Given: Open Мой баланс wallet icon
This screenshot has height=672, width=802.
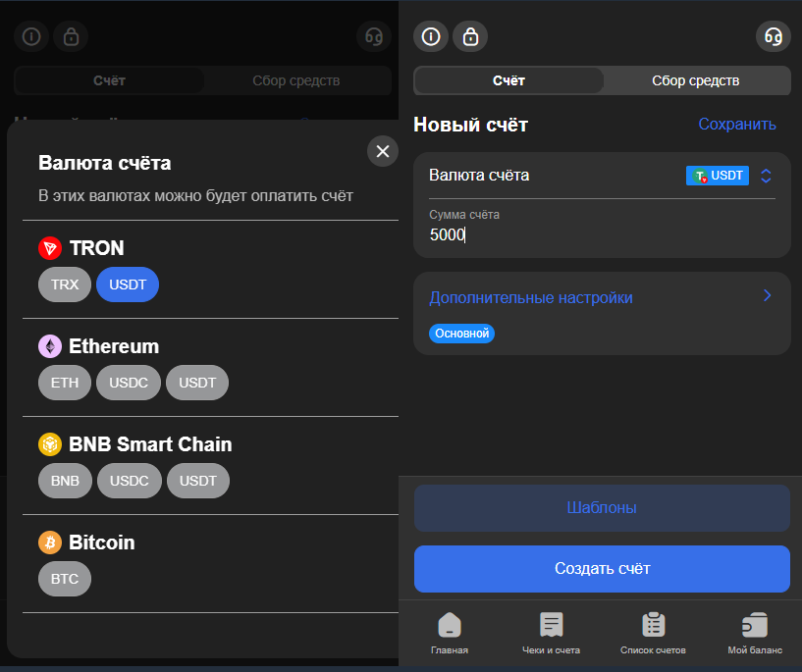Looking at the screenshot, I should pyautogui.click(x=754, y=626).
